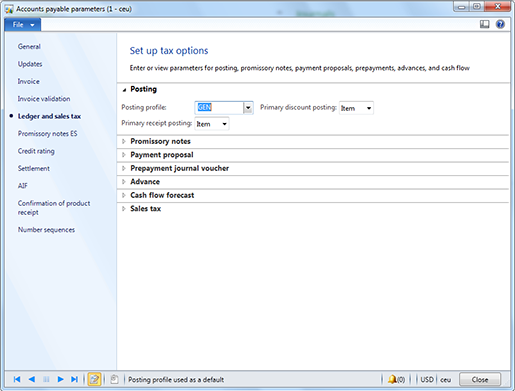515x391 pixels.
Task: Open the Invoice section
Action: [x=28, y=81]
